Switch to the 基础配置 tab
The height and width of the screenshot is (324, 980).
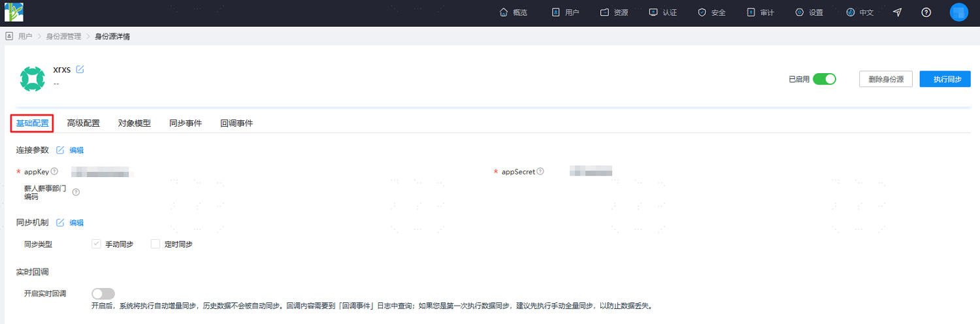point(32,123)
